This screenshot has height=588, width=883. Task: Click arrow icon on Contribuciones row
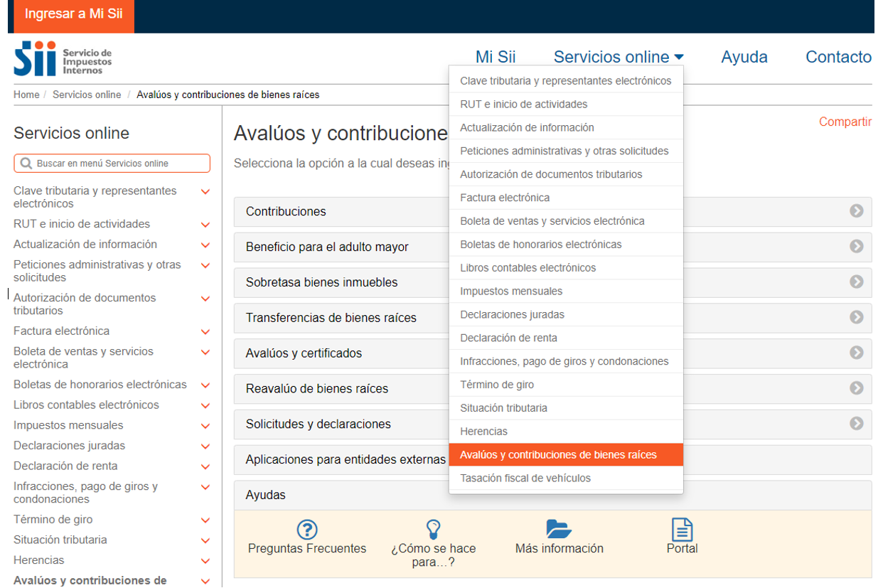[x=857, y=211]
